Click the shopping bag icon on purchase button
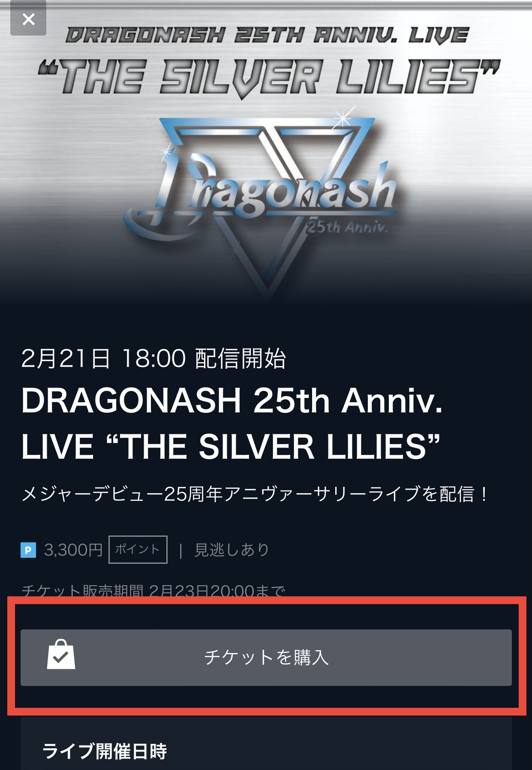 (x=61, y=655)
